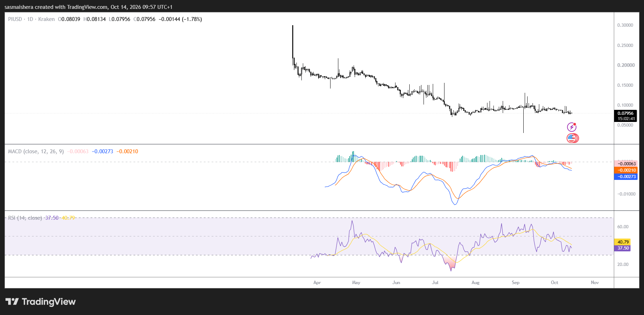The width and height of the screenshot is (644, 315).
Task: Click the current price label 0.07956
Action: (x=625, y=113)
